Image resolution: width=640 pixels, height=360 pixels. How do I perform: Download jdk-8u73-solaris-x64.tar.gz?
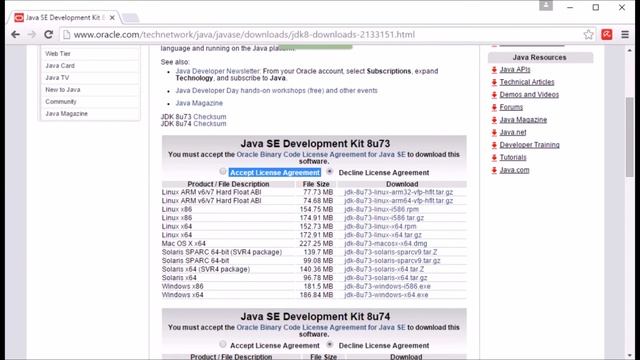point(386,278)
